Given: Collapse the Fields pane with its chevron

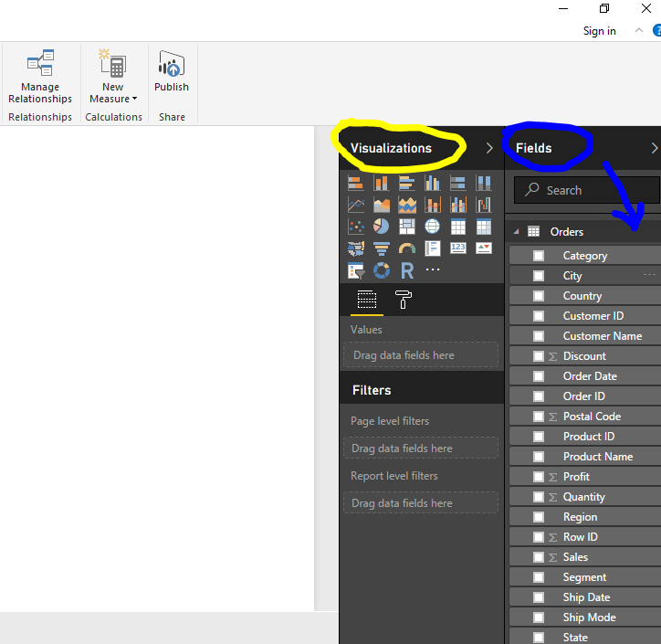Looking at the screenshot, I should [x=655, y=148].
